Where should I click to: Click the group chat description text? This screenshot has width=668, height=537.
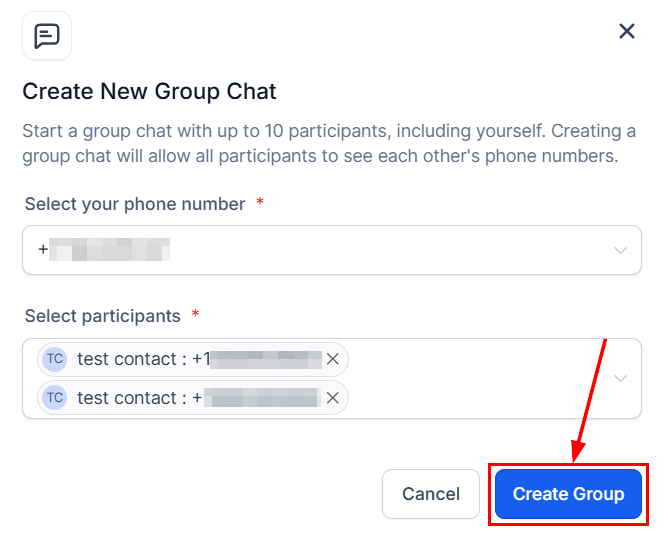[329, 144]
